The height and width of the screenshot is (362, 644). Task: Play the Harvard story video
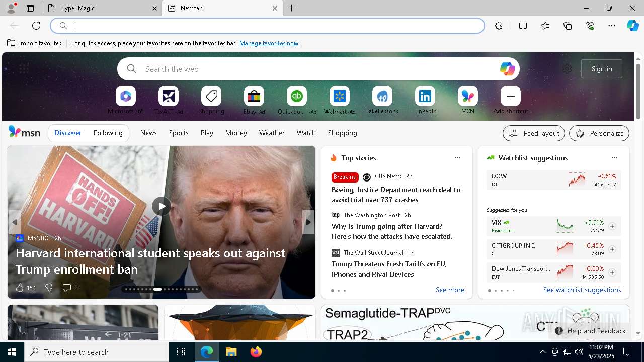click(162, 206)
